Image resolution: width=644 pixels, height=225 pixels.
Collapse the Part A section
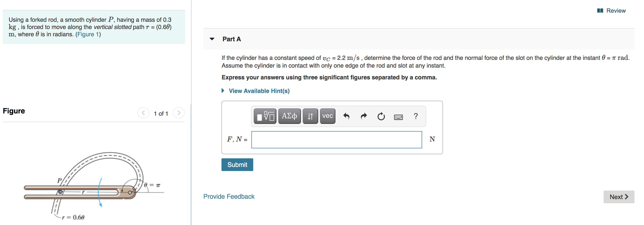coord(212,39)
